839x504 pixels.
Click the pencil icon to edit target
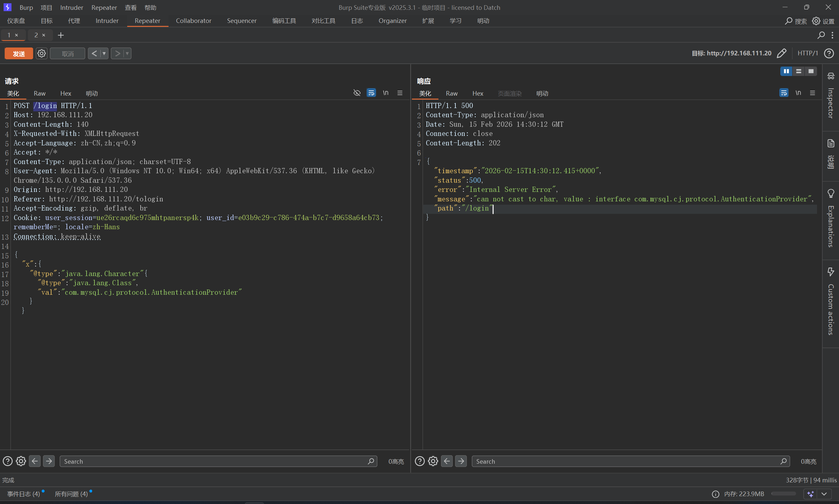(x=781, y=53)
